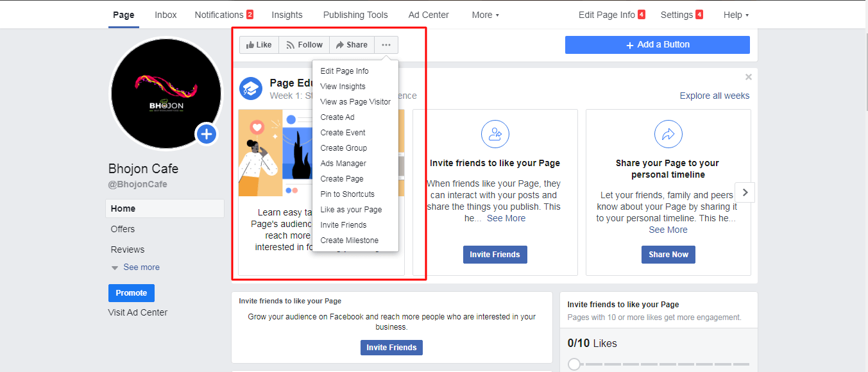Click the Bhojon Cafe profile picture
Screen dimensions: 868x372
pos(165,93)
